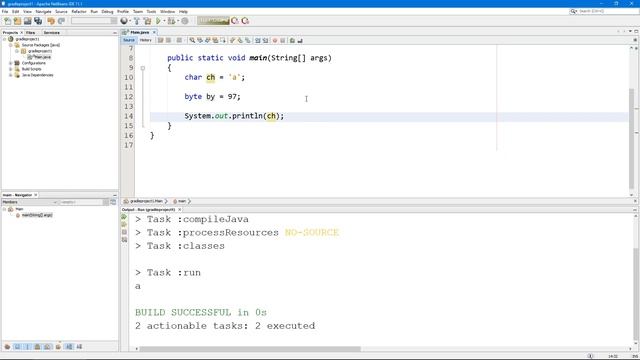Click the first profiler icon after the memory bar
Image resolution: width=640 pixels, height=360 pixels.
tap(235, 21)
